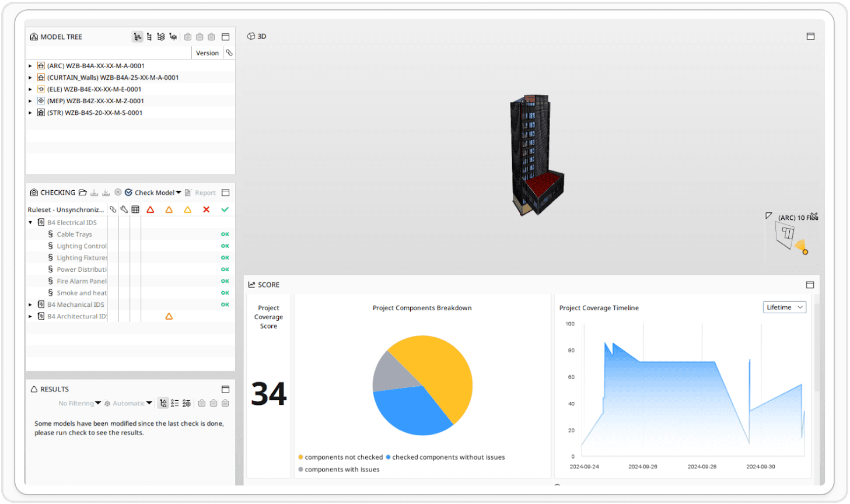Click the link icon beside Version column

click(x=229, y=52)
